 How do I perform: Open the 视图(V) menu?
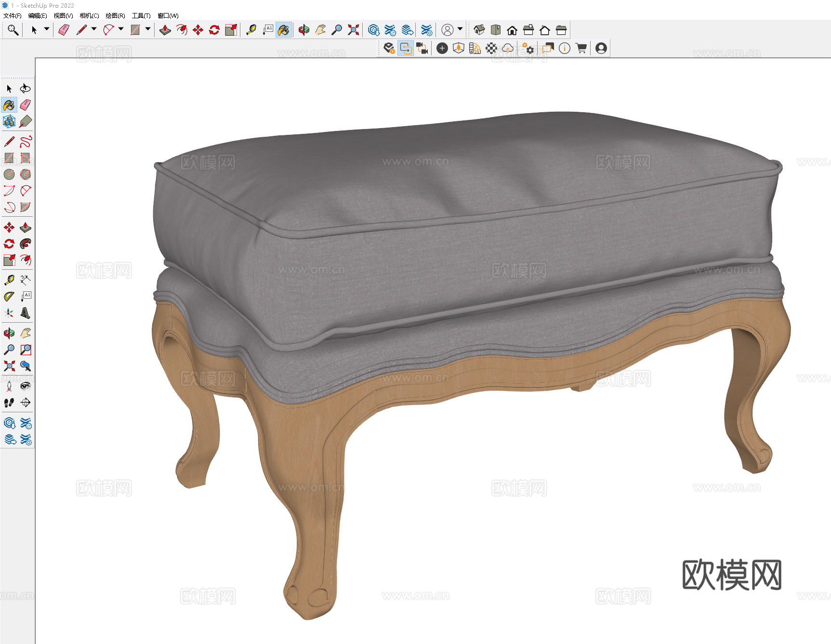pos(63,16)
